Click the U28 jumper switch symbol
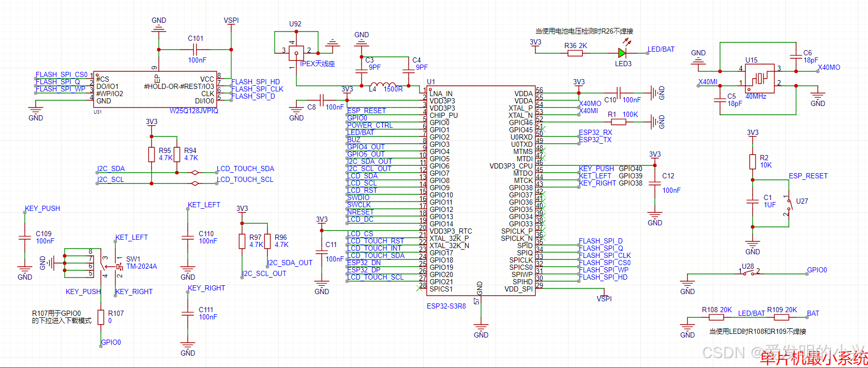The width and height of the screenshot is (868, 368). click(749, 273)
